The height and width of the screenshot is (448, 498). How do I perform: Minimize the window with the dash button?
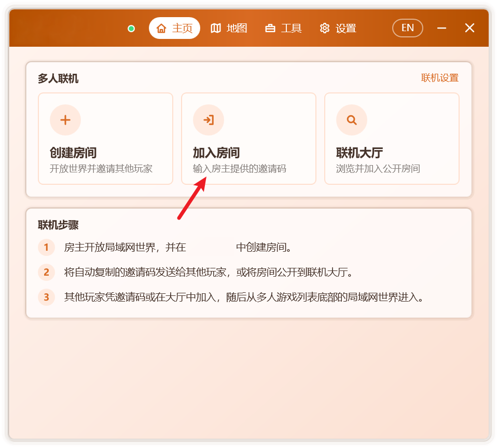[x=441, y=28]
